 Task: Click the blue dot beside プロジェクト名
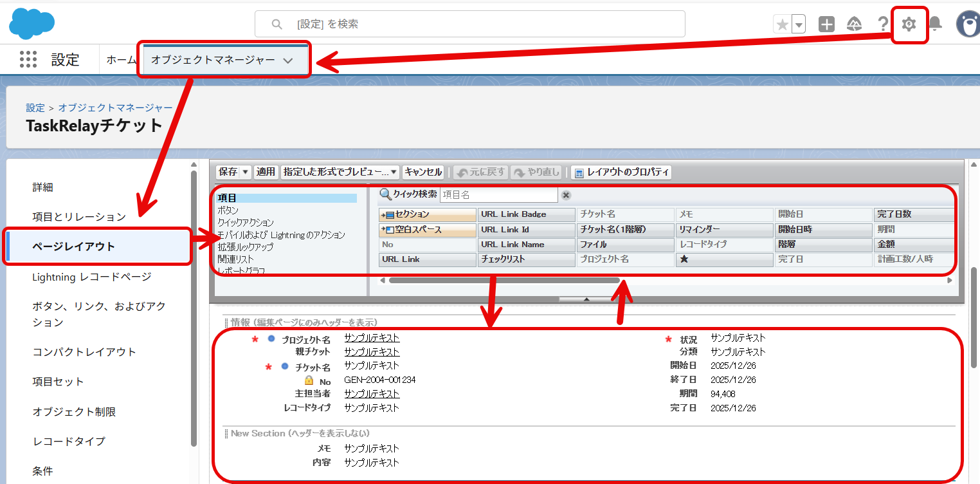click(271, 339)
